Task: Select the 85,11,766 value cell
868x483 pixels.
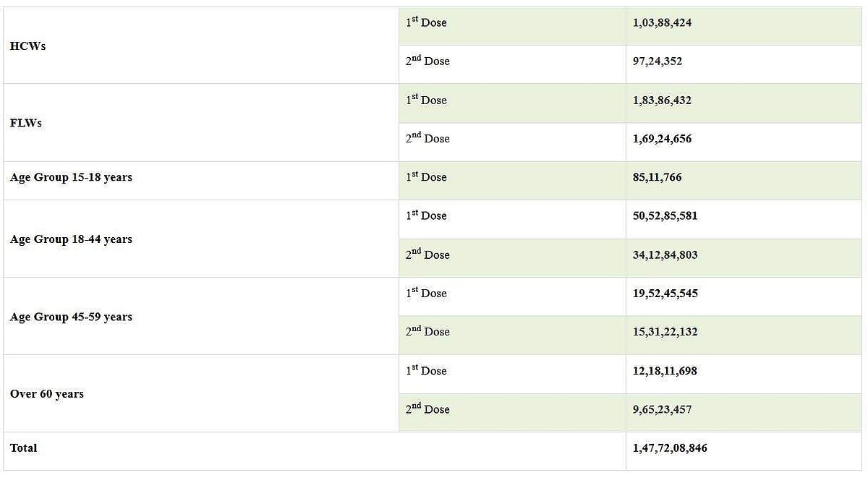Action: pyautogui.click(x=657, y=177)
